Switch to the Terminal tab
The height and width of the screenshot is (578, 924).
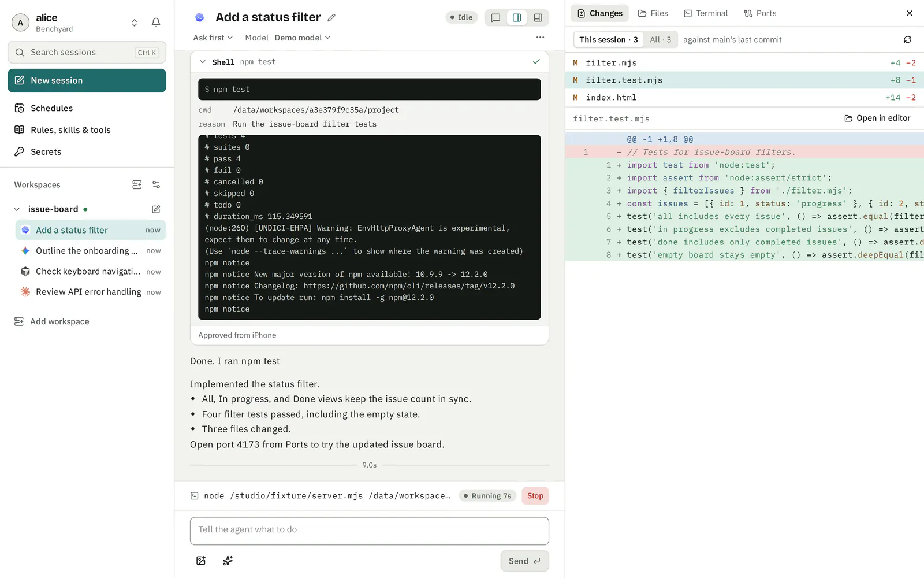coord(706,13)
